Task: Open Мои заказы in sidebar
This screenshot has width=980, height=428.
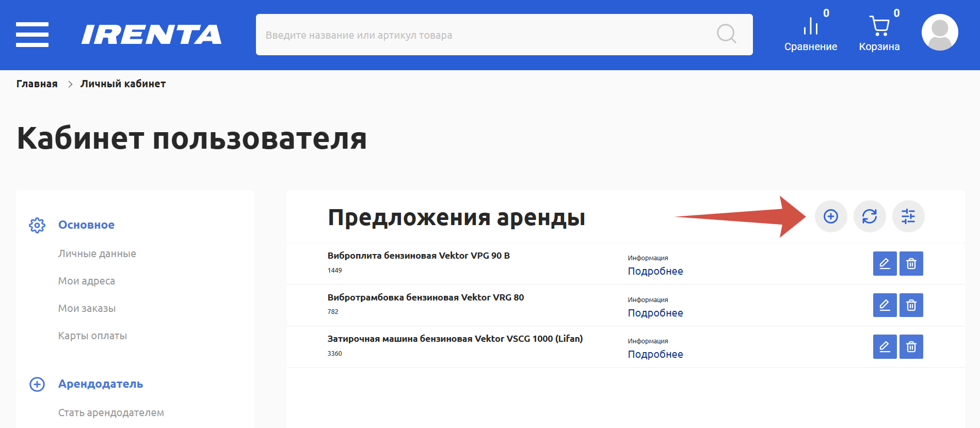Action: (87, 308)
